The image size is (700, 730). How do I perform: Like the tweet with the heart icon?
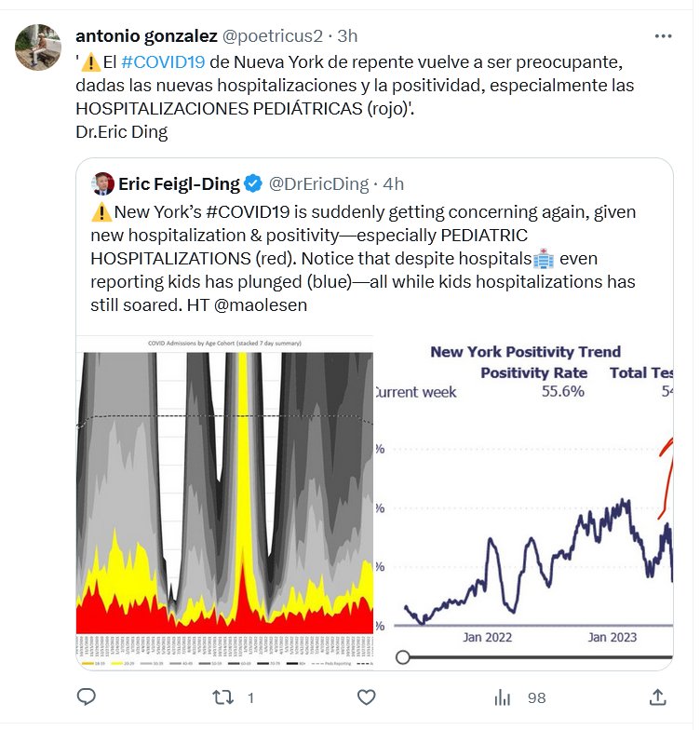pos(367,696)
